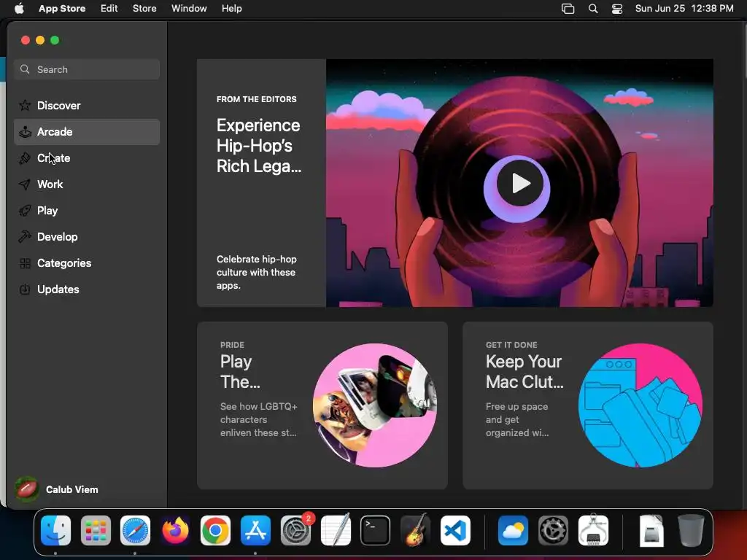Image resolution: width=747 pixels, height=560 pixels.
Task: Launch Firefox from the Dock
Action: (175, 530)
